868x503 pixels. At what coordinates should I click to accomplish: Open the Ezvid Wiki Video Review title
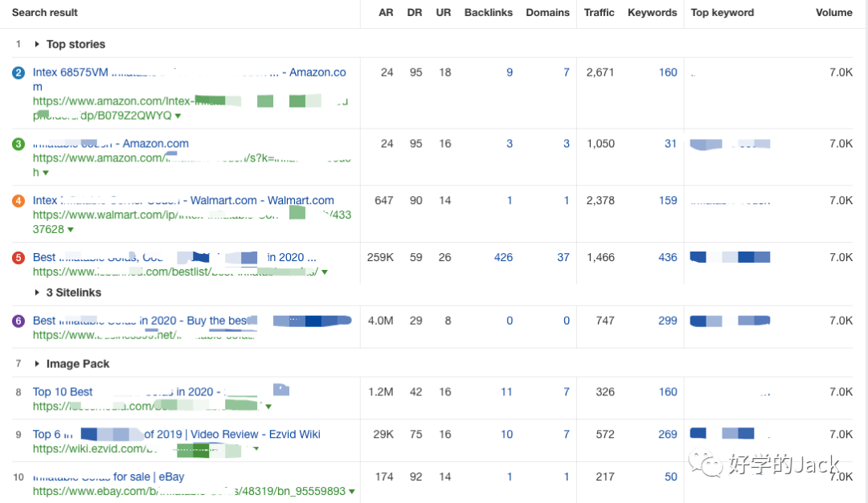pyautogui.click(x=176, y=435)
